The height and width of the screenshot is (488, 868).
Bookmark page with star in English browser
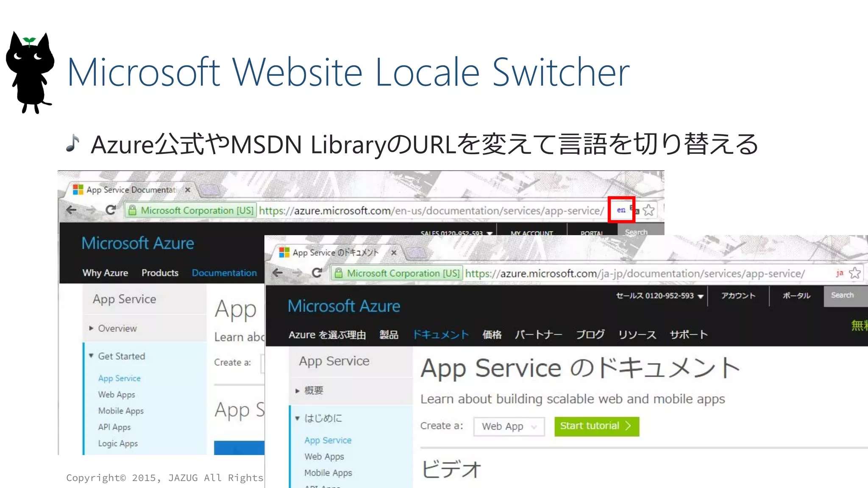(648, 210)
